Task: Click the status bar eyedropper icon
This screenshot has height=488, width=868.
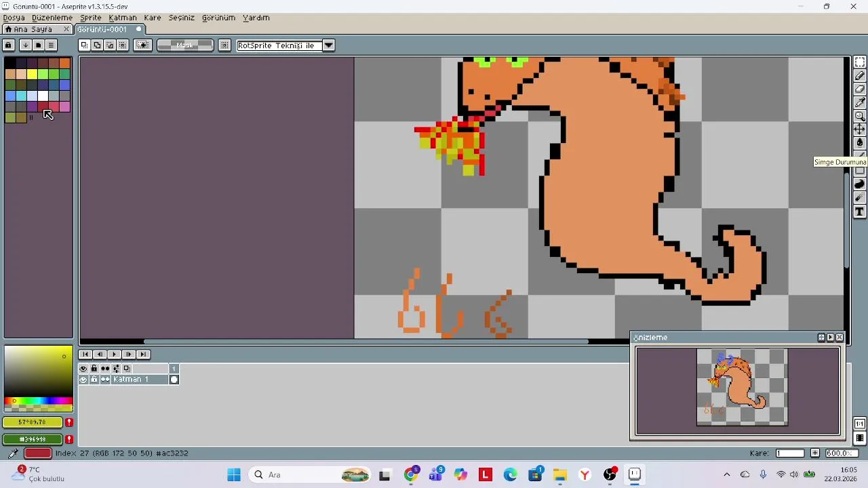Action: pyautogui.click(x=12, y=453)
